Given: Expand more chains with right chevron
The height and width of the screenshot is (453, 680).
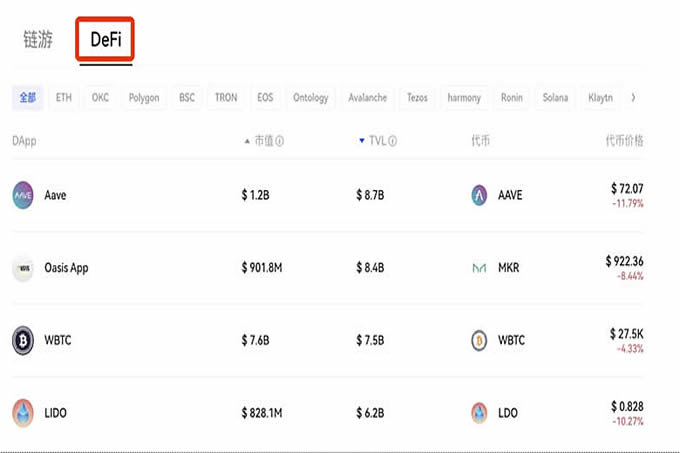Looking at the screenshot, I should click(x=633, y=98).
